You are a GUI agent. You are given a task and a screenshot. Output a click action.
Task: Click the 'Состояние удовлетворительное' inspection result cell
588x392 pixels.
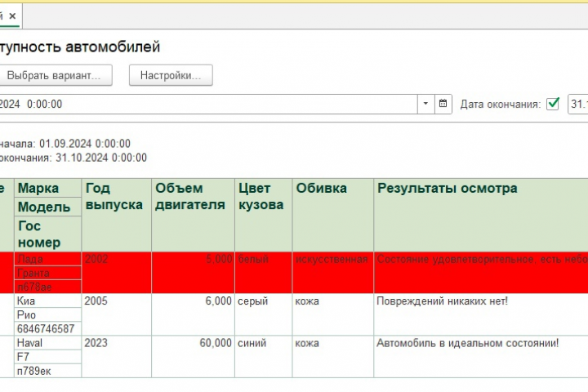[x=481, y=273]
